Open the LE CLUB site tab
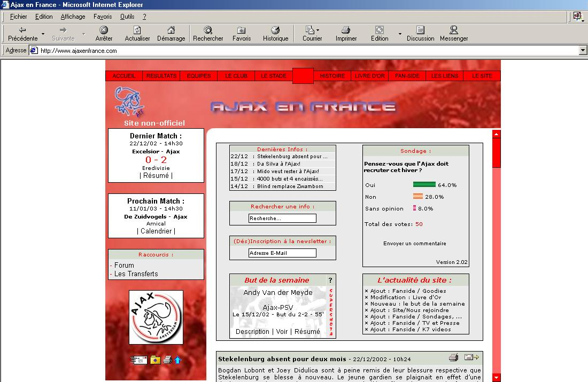The height and width of the screenshot is (382, 588). coord(236,76)
